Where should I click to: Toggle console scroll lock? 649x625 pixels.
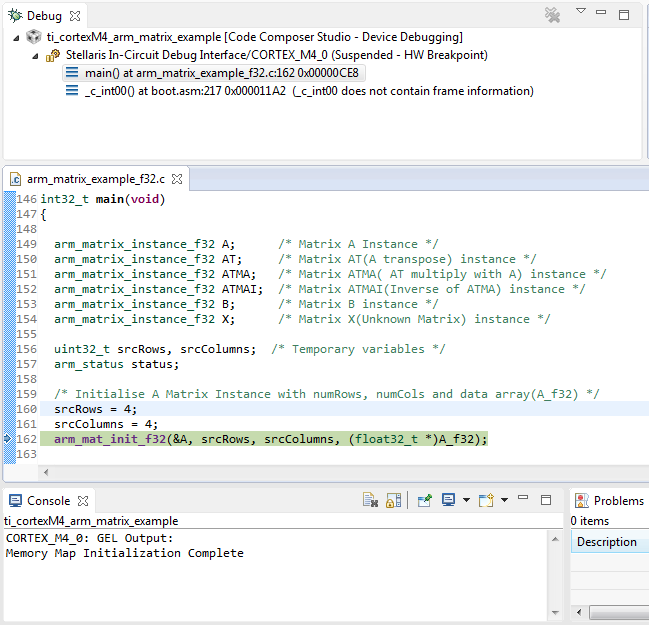393,500
